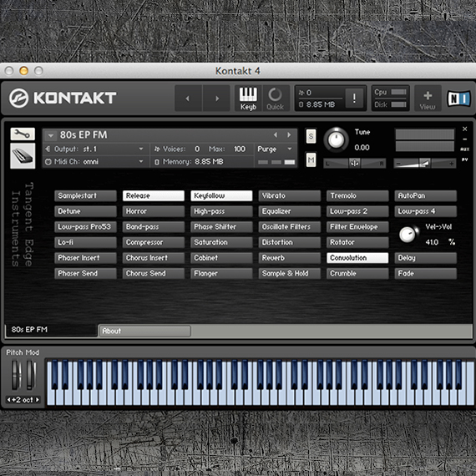Viewport: 476px width, 476px height.
Task: Open the instrument name dropdown arrow
Action: point(51,135)
